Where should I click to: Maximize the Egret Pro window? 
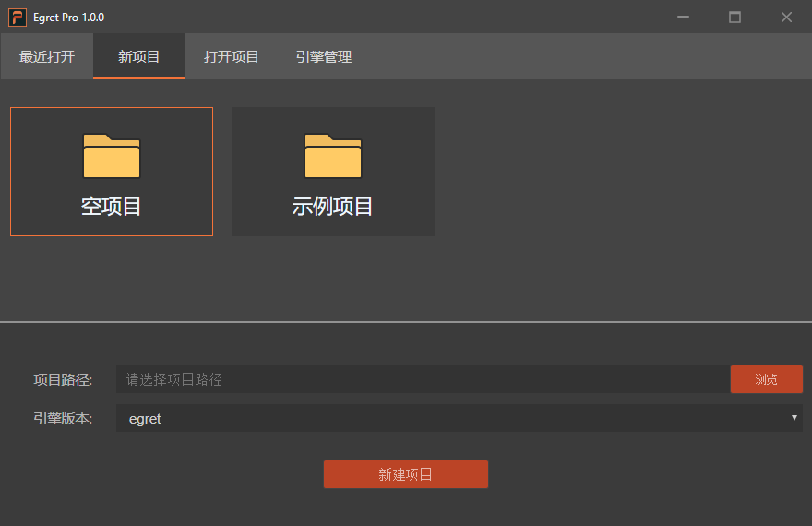tap(734, 18)
